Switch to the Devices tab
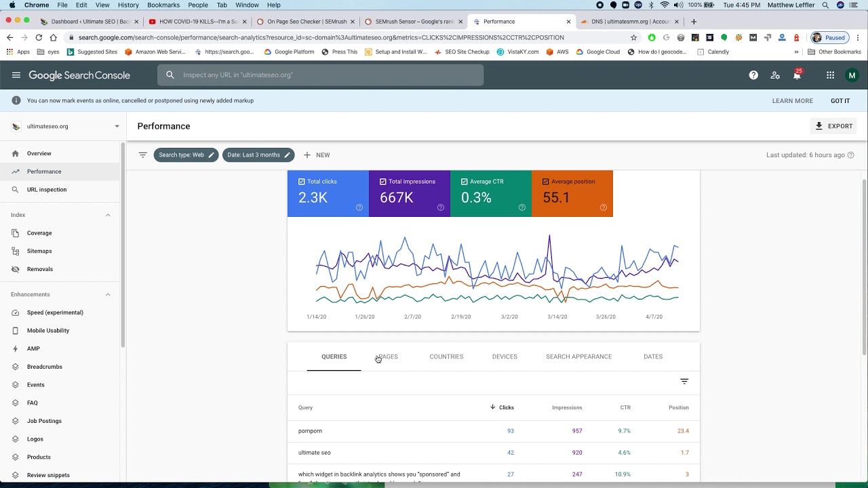Screen dimensions: 868x488 pos(505,357)
